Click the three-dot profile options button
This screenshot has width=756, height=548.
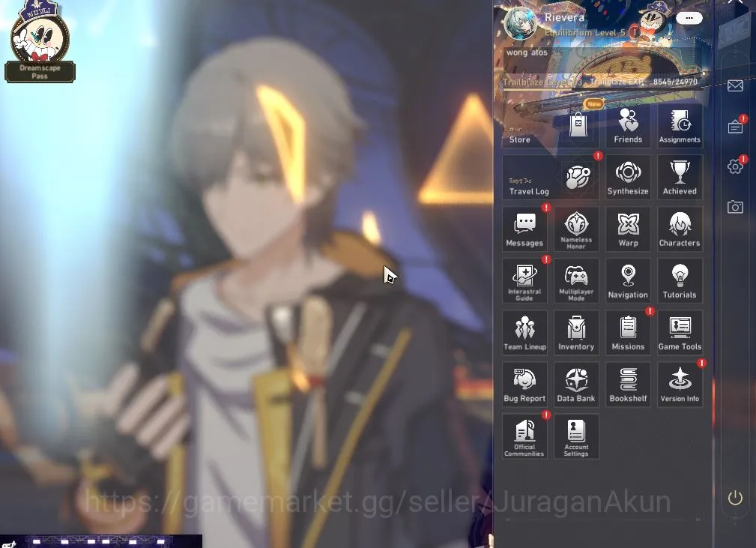pyautogui.click(x=689, y=18)
